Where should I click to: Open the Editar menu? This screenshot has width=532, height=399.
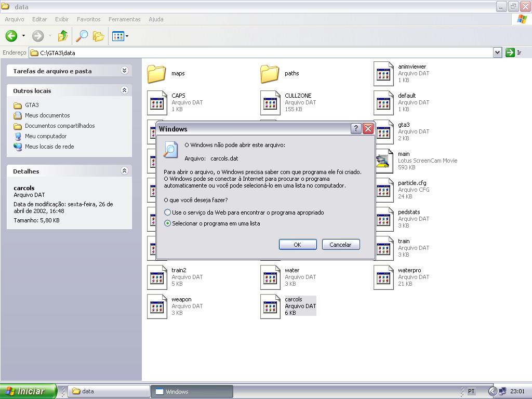[39, 19]
